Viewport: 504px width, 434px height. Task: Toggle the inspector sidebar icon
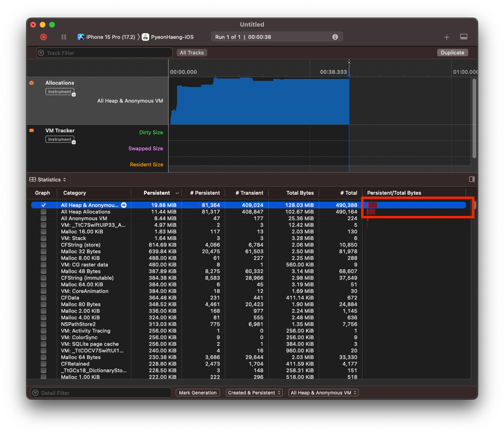pyautogui.click(x=472, y=179)
